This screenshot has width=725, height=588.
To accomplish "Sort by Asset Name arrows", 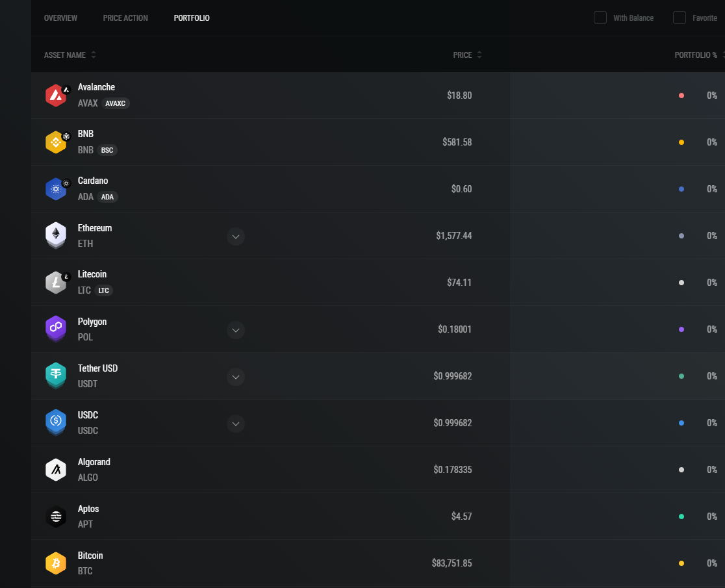I will [94, 55].
